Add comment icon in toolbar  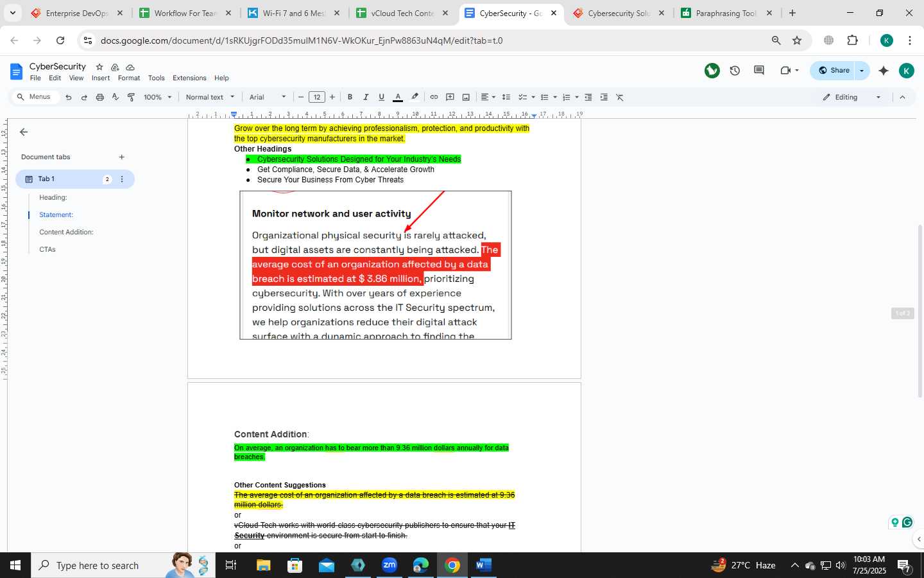[450, 97]
